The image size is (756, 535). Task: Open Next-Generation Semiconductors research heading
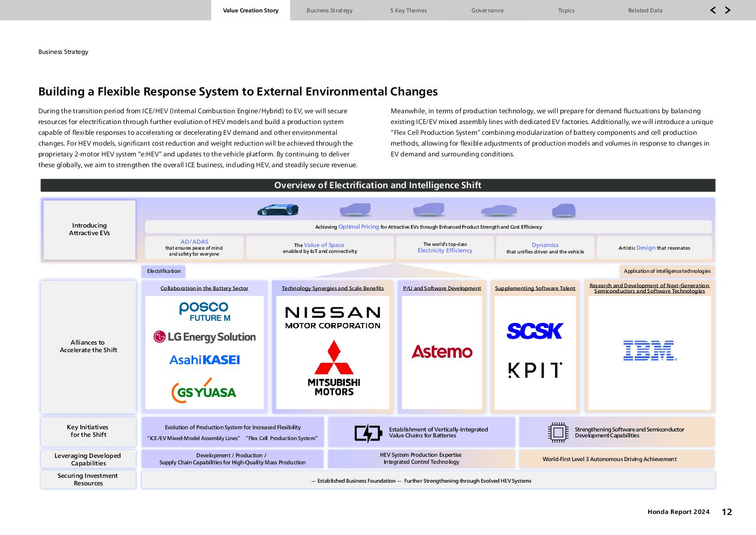pos(649,288)
